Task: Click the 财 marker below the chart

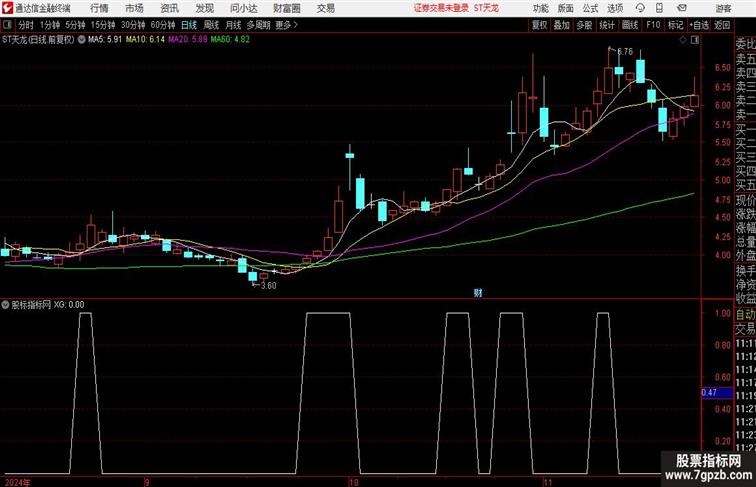Action: point(478,293)
